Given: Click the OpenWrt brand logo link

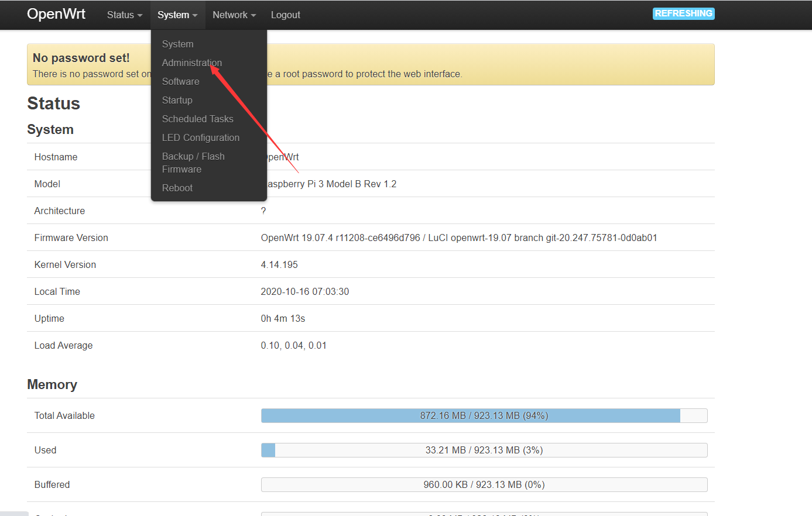Looking at the screenshot, I should click(x=56, y=14).
